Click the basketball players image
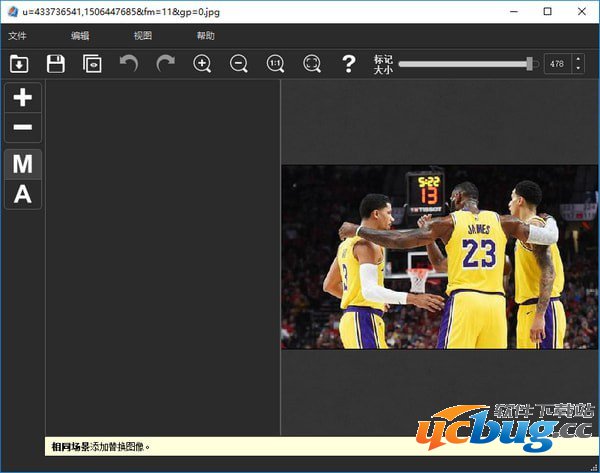600x473 pixels. click(x=439, y=257)
